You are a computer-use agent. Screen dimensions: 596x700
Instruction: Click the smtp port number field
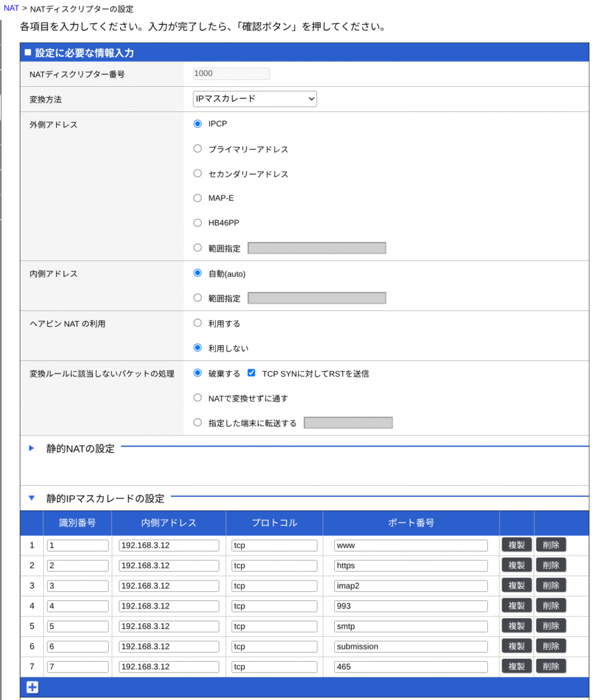click(x=411, y=626)
